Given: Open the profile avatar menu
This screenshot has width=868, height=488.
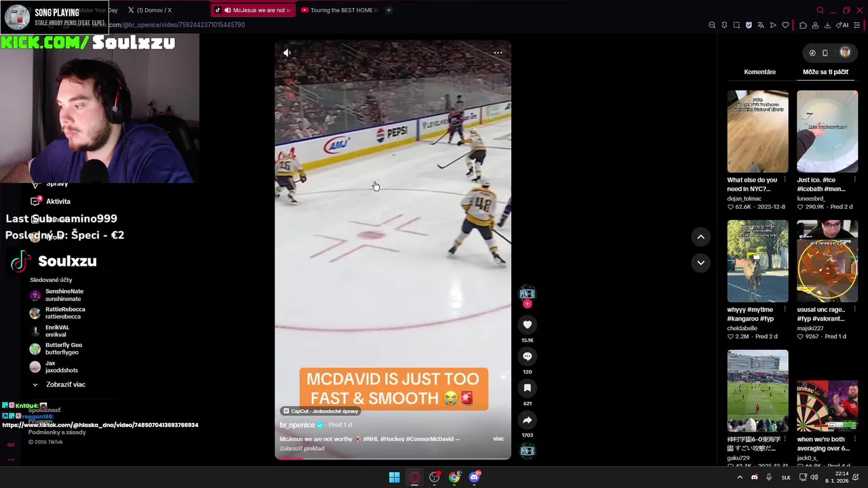Looking at the screenshot, I should point(845,52).
